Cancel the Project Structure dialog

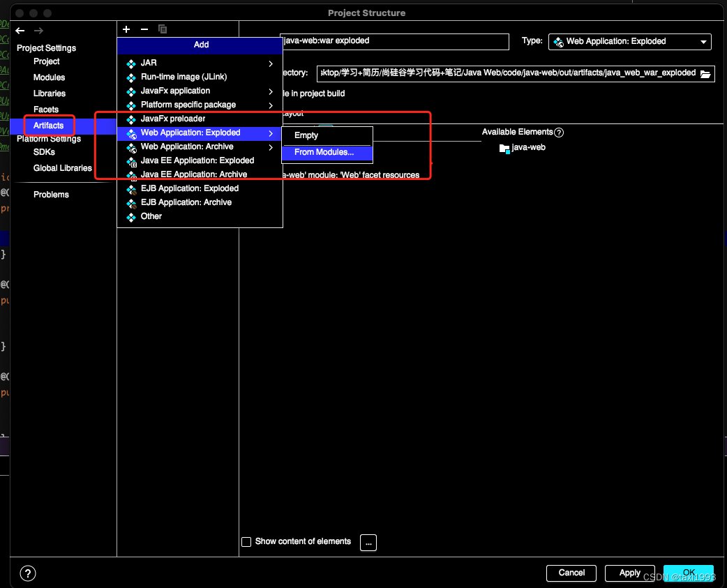[x=571, y=573]
